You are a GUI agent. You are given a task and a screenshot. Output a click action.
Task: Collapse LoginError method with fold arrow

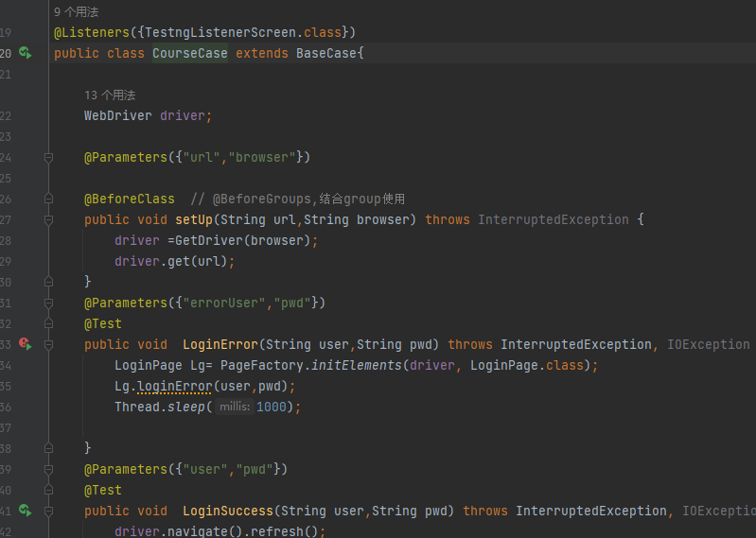tap(48, 345)
